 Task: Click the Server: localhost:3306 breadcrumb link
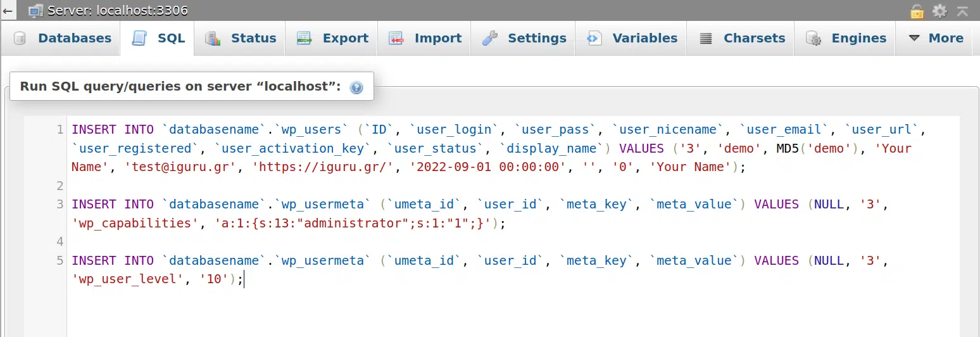[x=117, y=11]
